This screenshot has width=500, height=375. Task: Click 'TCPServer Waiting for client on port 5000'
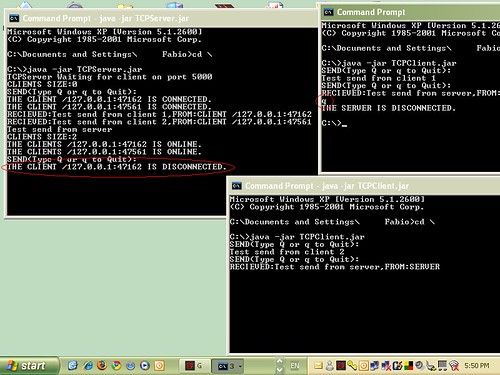coord(110,77)
